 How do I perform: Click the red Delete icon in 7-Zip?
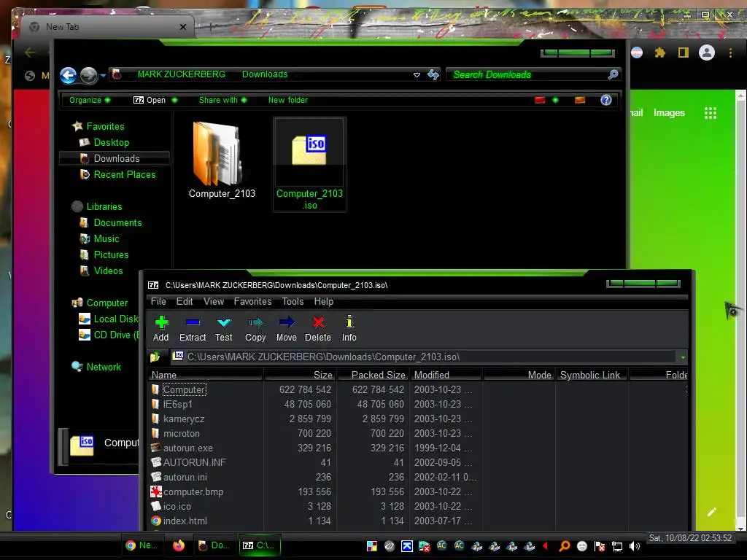click(318, 322)
